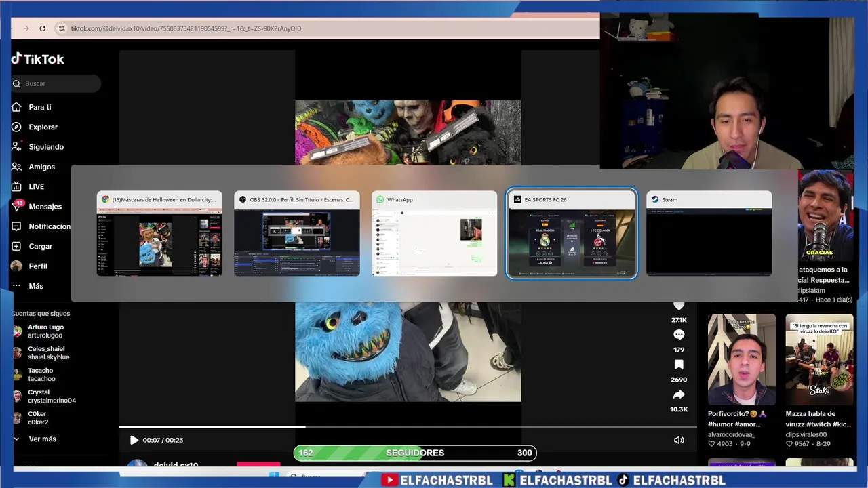Click the browser forward arrow
The height and width of the screenshot is (488, 868).
26,28
